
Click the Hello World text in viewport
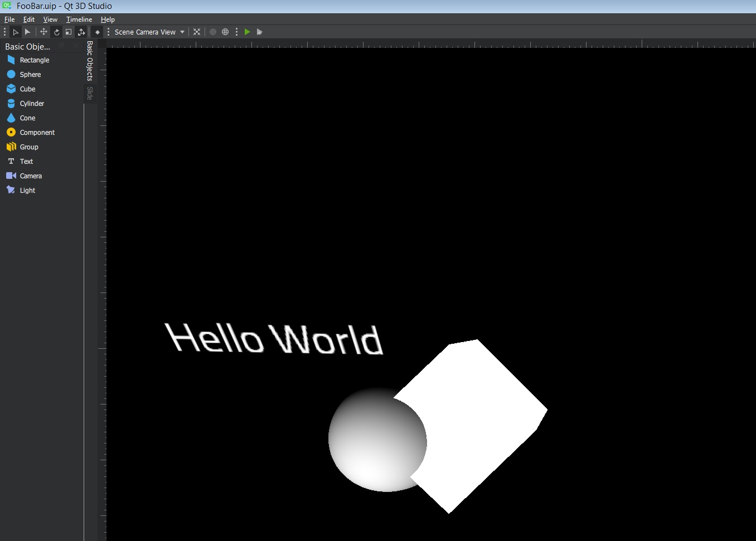(274, 339)
